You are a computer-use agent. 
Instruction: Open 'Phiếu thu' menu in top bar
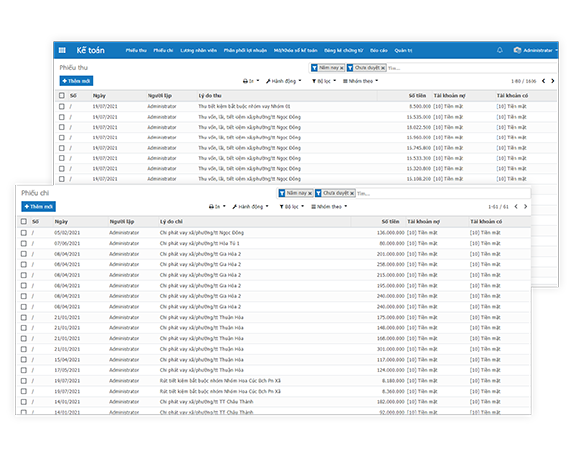click(136, 51)
